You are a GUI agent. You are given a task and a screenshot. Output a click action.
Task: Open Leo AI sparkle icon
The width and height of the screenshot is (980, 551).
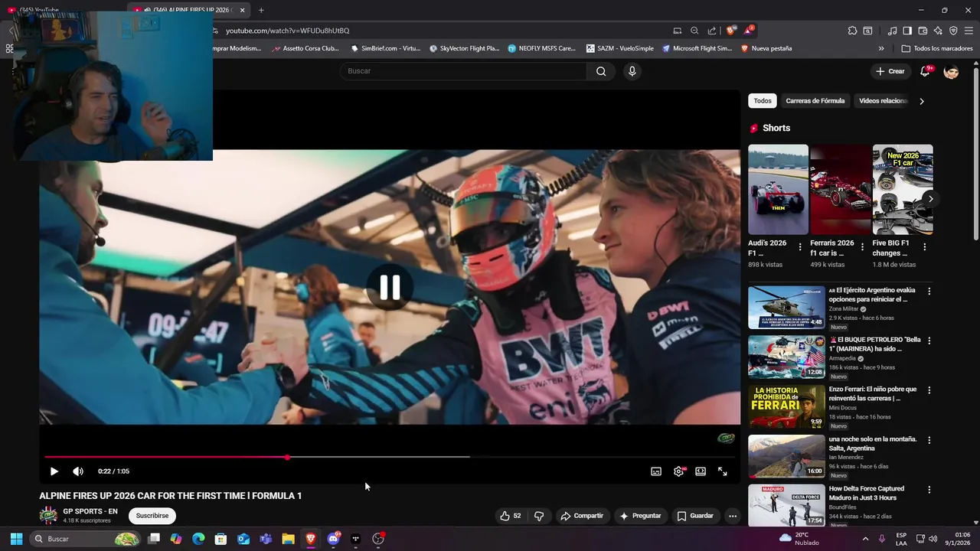point(938,31)
